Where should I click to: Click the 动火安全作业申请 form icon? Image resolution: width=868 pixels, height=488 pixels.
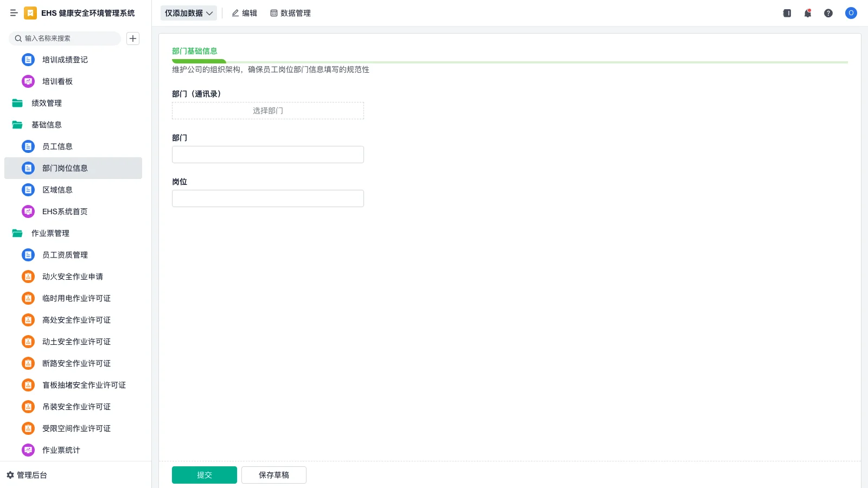tap(28, 277)
